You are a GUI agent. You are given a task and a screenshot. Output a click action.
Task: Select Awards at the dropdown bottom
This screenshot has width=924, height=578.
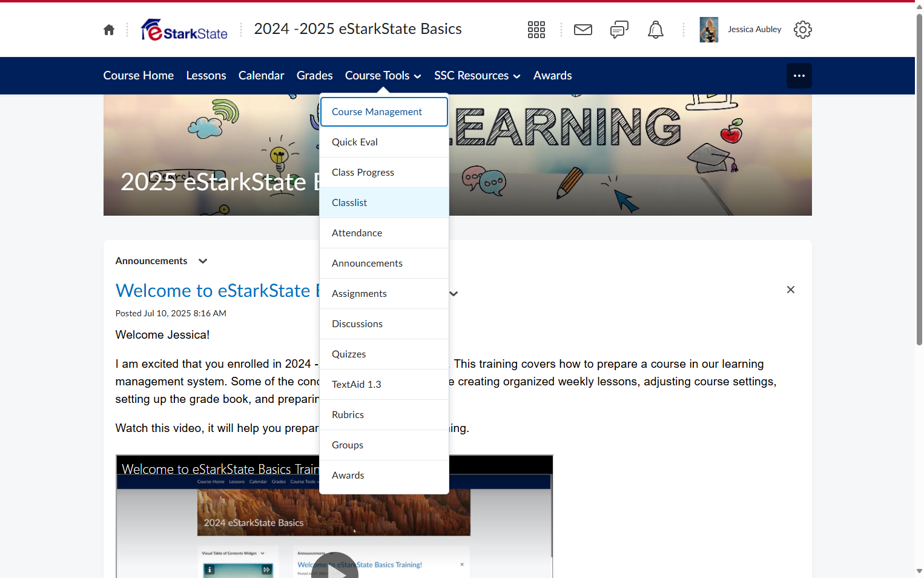(384, 476)
